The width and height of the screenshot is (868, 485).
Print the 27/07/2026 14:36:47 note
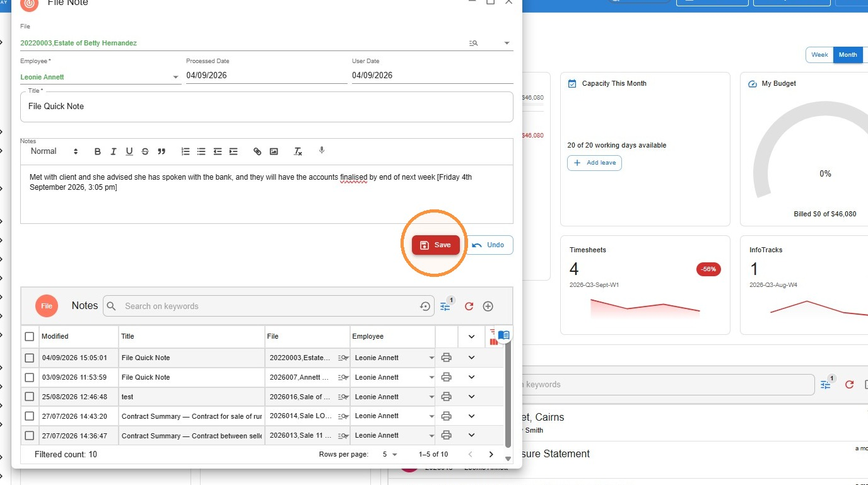point(447,435)
